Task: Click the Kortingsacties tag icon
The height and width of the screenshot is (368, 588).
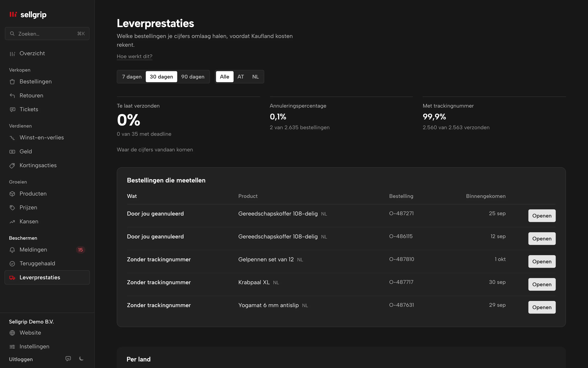Action: coord(12,166)
